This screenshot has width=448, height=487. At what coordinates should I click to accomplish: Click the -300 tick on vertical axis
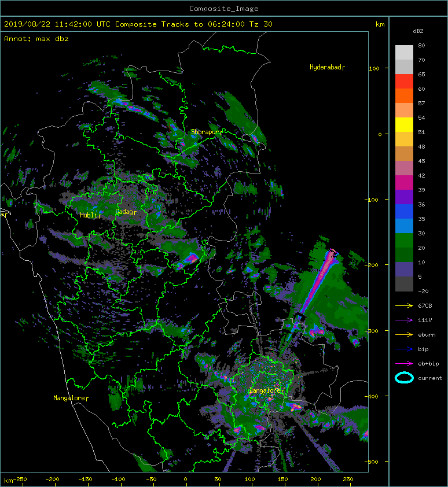[372, 331]
